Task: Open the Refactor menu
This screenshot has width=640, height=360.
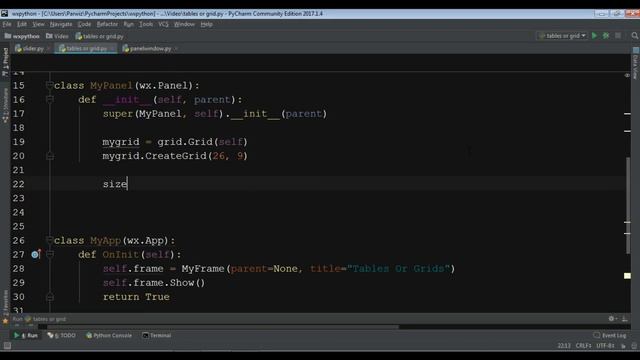Action: click(x=107, y=24)
